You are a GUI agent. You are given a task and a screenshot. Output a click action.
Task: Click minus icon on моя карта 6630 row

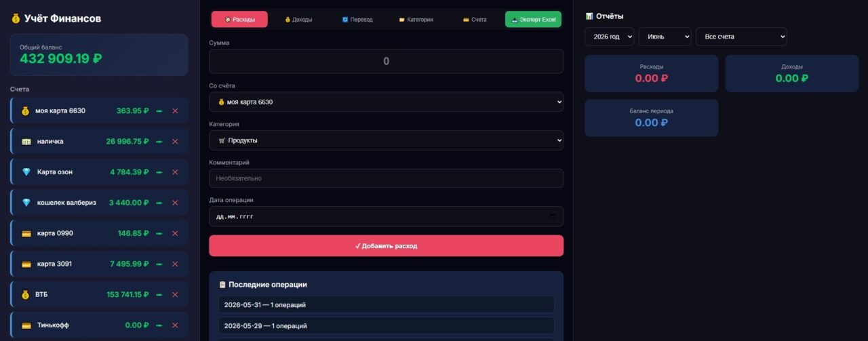[x=159, y=111]
